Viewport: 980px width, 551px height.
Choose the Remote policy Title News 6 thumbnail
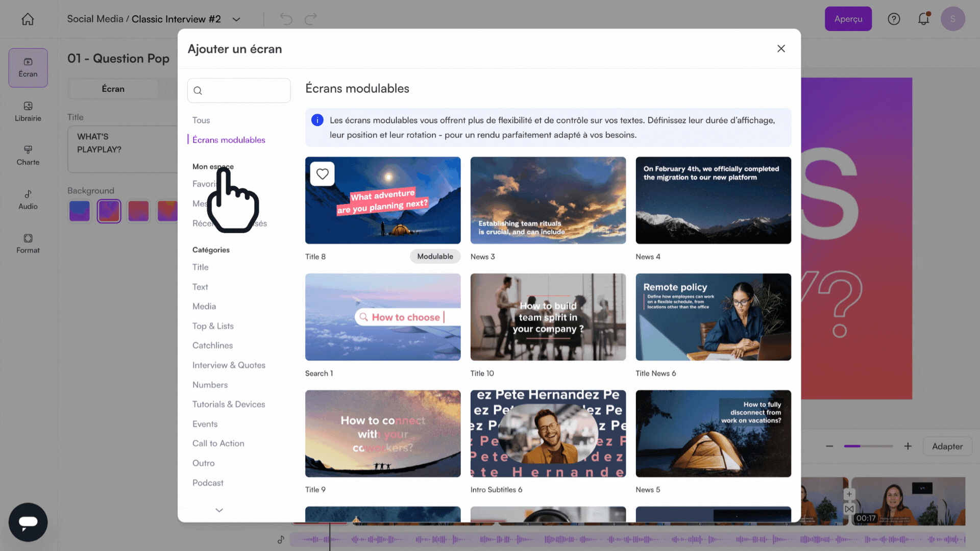click(713, 317)
